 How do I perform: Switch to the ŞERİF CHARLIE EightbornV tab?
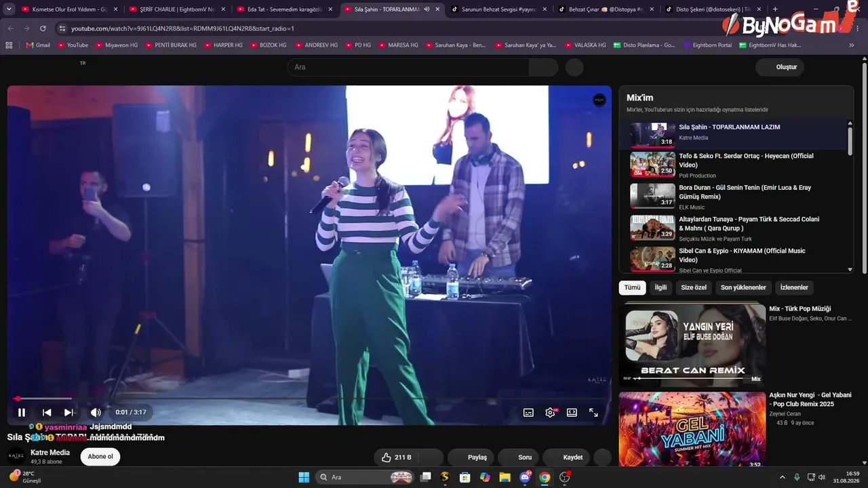coord(172,9)
